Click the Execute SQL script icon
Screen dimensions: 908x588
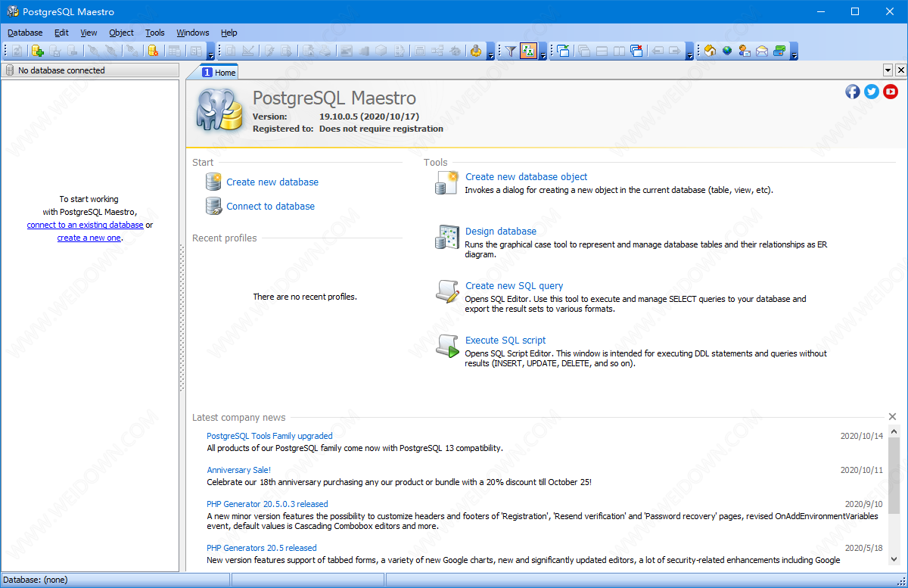point(447,346)
